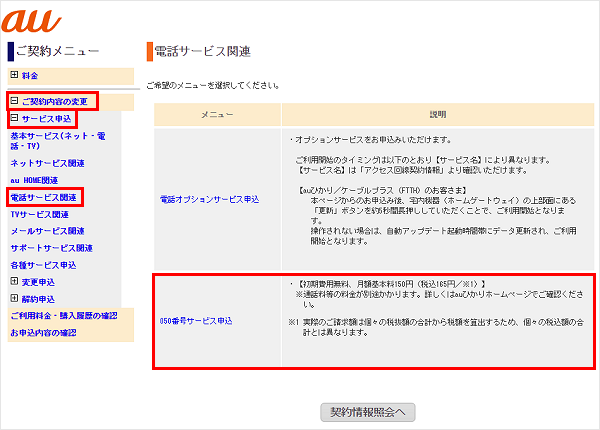Click 電話オプションサービス申込 link
Viewport: 600px width, 430px height.
click(210, 200)
